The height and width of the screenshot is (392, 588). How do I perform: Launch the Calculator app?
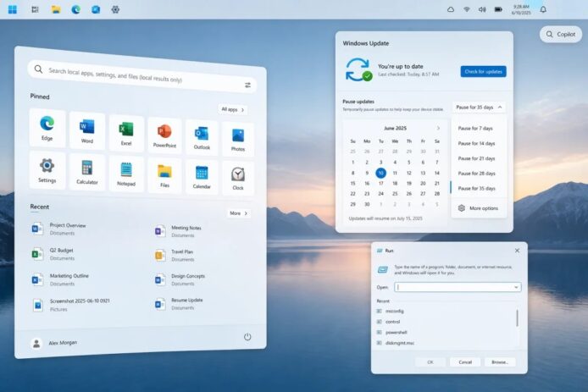(x=87, y=172)
